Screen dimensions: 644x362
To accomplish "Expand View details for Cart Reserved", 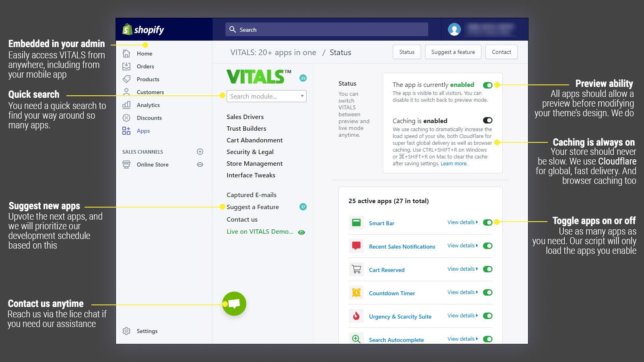I will [462, 269].
